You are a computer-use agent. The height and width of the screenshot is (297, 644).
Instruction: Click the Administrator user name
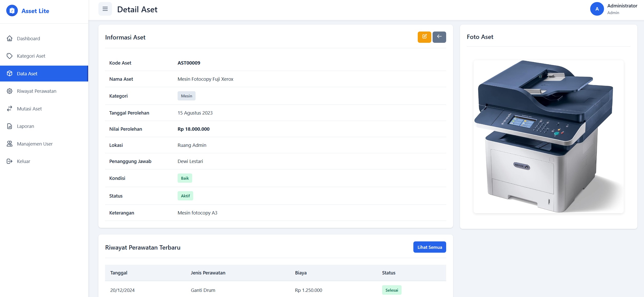point(622,6)
